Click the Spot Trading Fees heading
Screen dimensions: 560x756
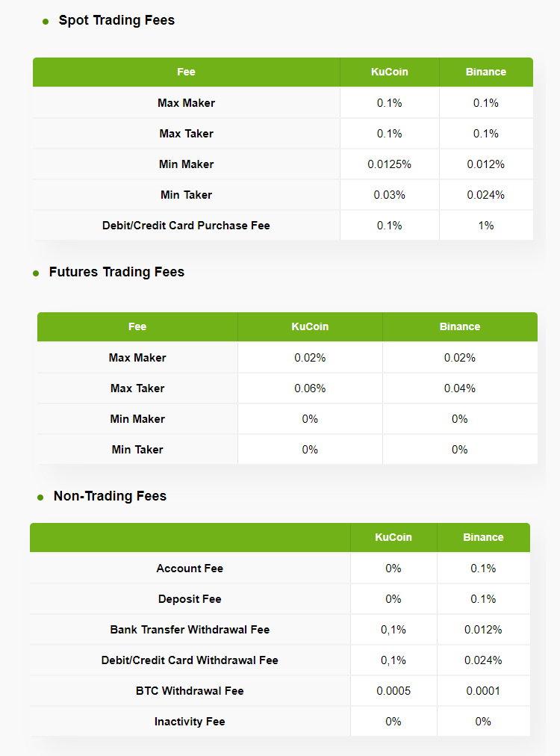[x=116, y=21]
